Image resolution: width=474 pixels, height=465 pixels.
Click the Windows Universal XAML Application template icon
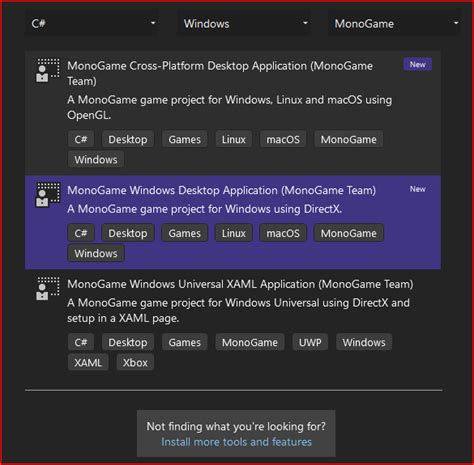point(48,289)
